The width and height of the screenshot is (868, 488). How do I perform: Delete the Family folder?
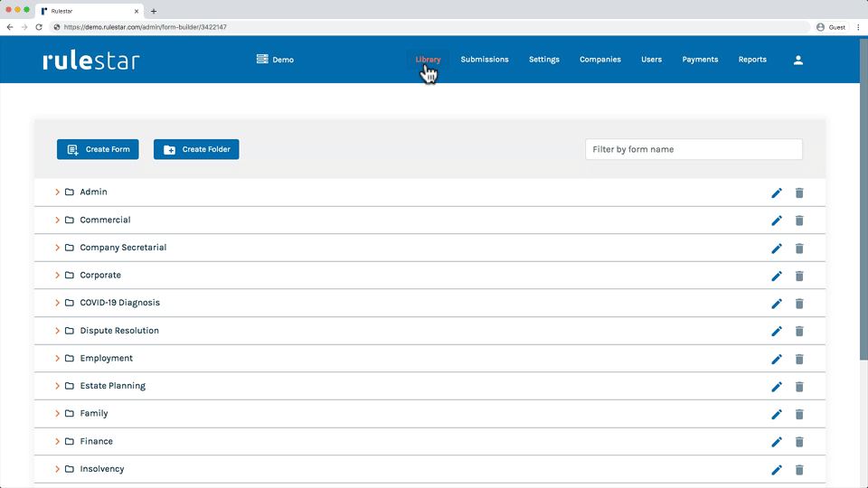(x=799, y=414)
